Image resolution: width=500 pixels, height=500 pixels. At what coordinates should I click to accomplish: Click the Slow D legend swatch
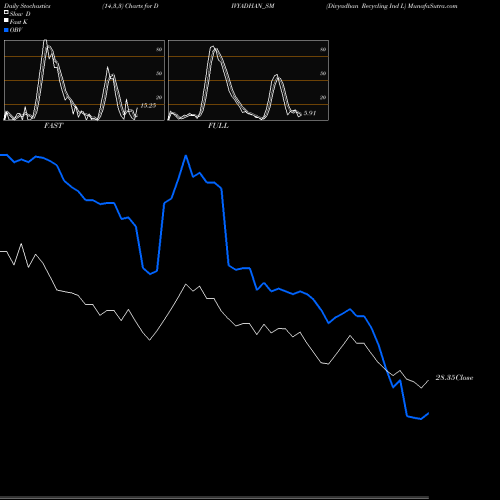6,12
